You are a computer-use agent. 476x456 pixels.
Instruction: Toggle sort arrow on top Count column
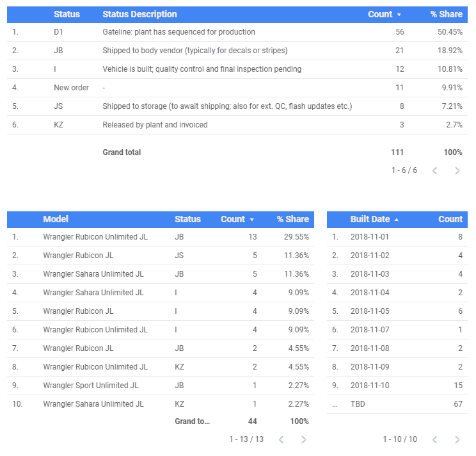point(399,15)
